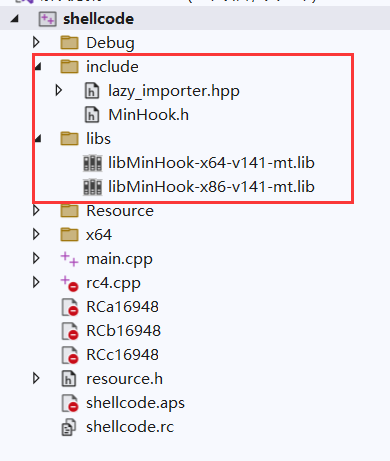390x461 pixels.
Task: Click the Debug folder icon
Action: click(x=69, y=42)
